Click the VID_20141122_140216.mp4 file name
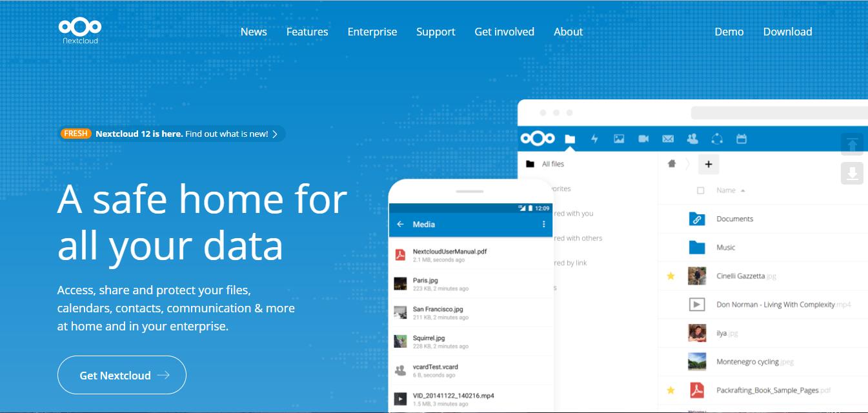The image size is (868, 413). (x=453, y=396)
